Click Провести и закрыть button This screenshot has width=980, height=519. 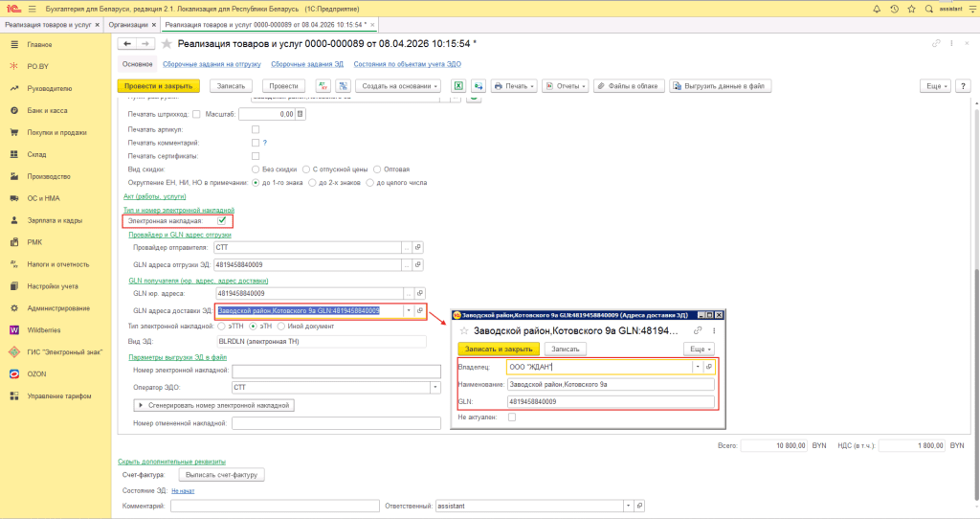coord(158,85)
